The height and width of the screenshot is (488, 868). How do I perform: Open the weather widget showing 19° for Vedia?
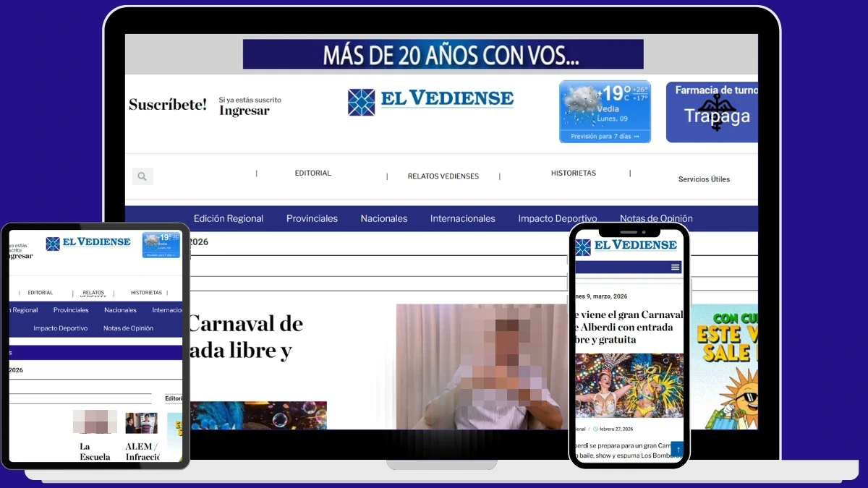[x=605, y=105]
